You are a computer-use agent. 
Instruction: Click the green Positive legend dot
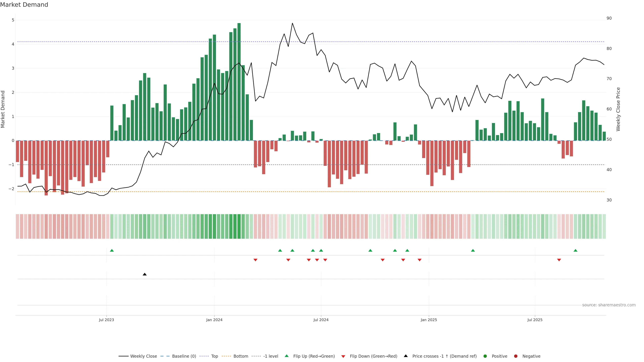coord(485,356)
